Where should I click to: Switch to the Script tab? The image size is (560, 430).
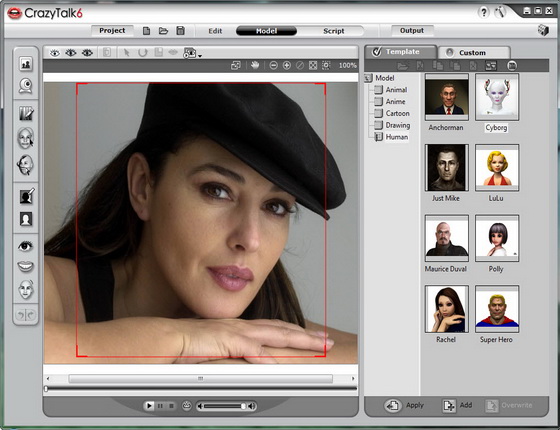click(334, 31)
